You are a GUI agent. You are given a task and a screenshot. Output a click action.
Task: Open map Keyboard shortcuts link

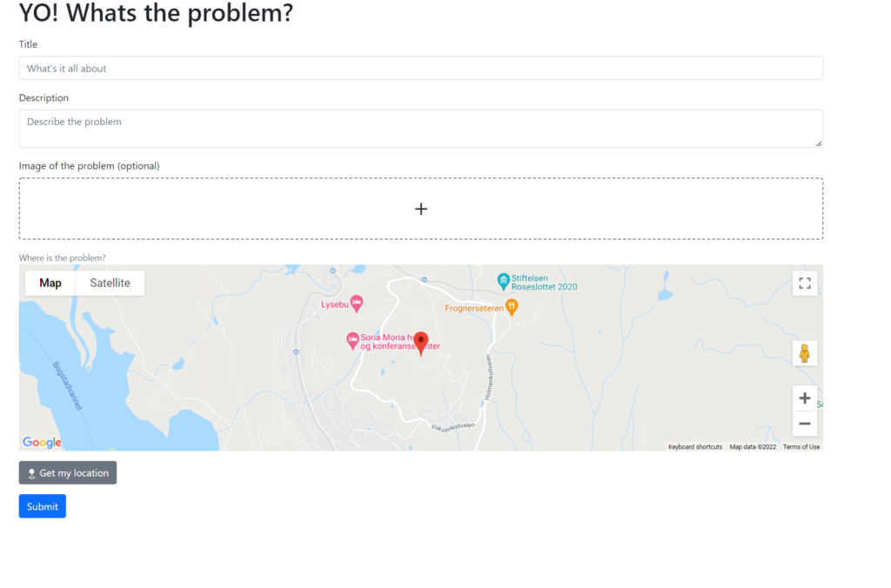coord(695,447)
